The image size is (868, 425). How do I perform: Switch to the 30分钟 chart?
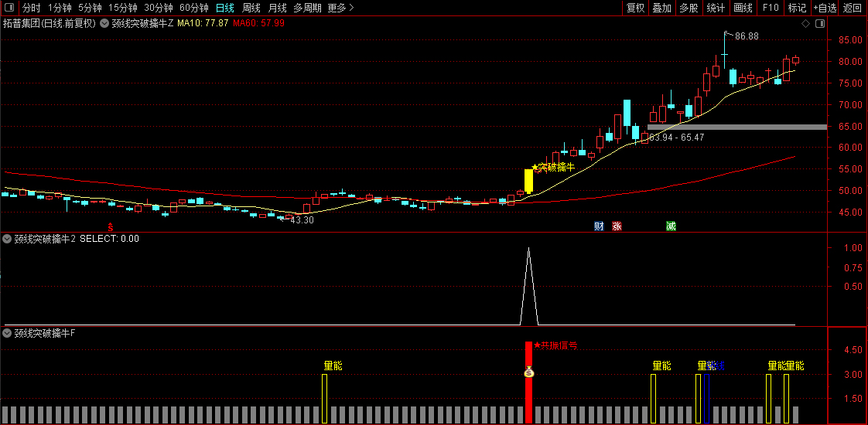(x=159, y=8)
